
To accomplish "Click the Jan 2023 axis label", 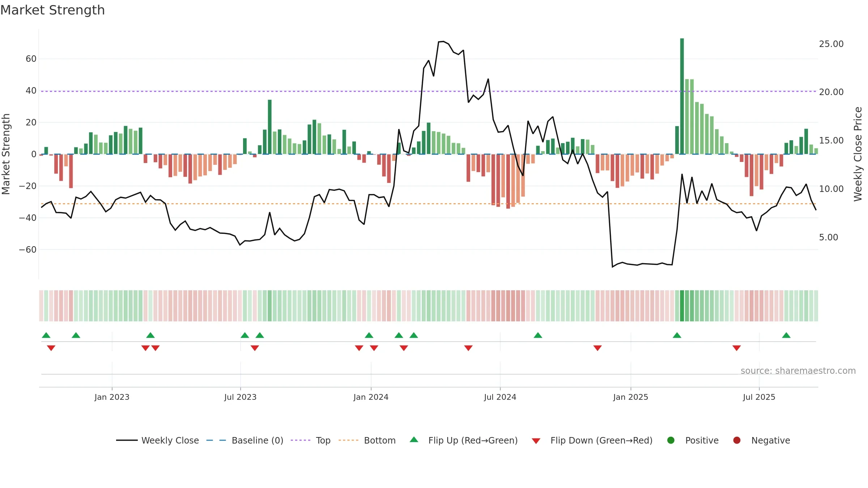I will tap(112, 397).
